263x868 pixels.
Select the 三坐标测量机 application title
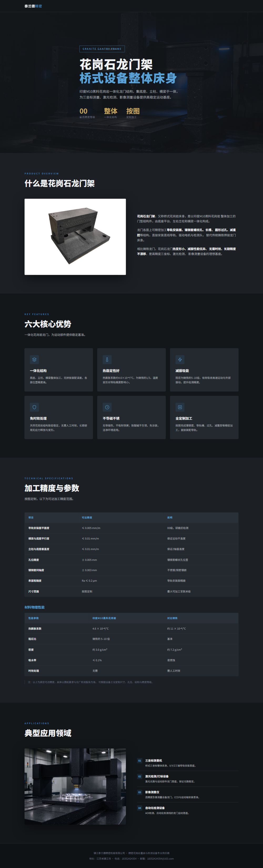[x=154, y=761]
